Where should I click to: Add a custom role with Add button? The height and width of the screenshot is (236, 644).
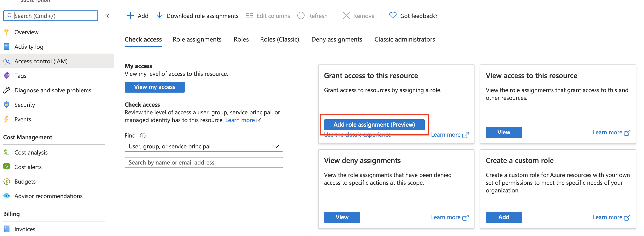tap(504, 217)
